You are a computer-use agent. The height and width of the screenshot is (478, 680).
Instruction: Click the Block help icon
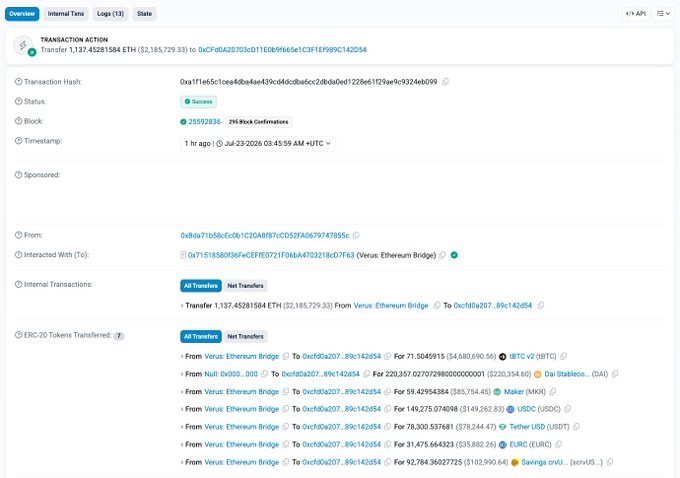(18, 121)
